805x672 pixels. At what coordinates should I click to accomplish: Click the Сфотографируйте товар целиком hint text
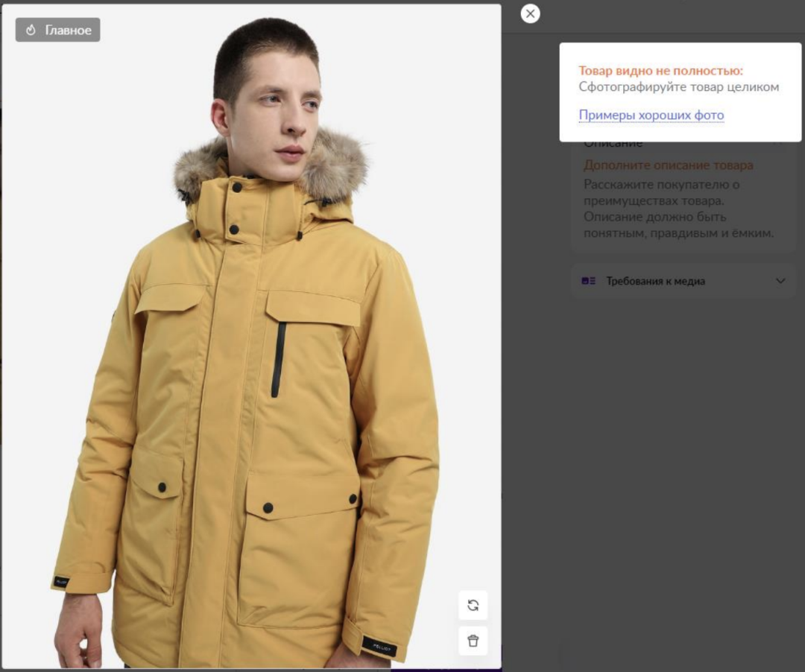(x=679, y=87)
